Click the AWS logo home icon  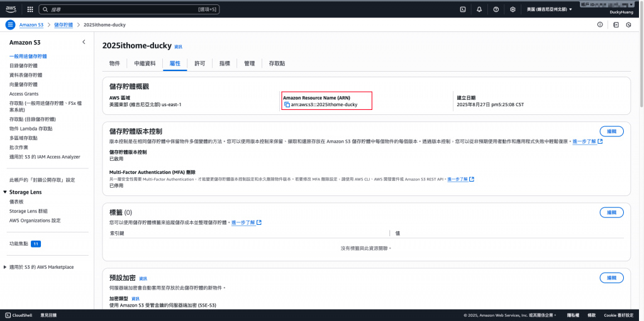pos(11,9)
